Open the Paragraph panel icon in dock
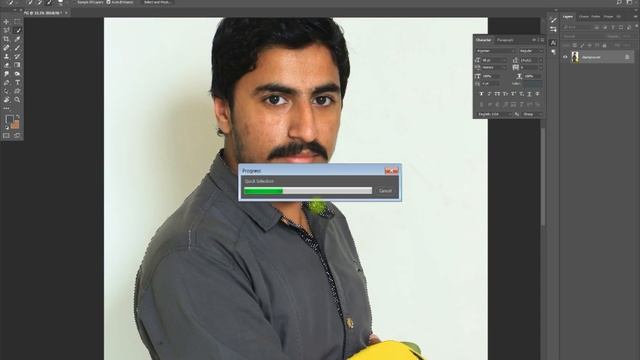640x360 pixels. pyautogui.click(x=553, y=52)
